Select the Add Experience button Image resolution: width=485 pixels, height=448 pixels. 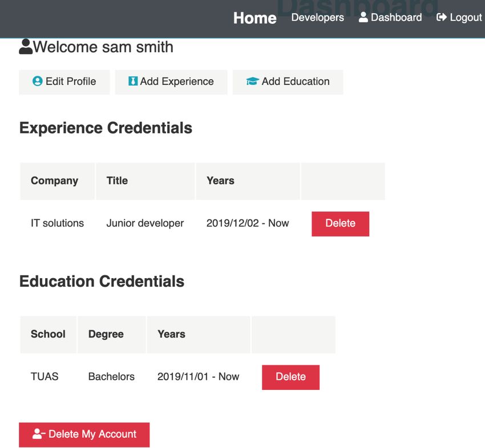point(171,82)
